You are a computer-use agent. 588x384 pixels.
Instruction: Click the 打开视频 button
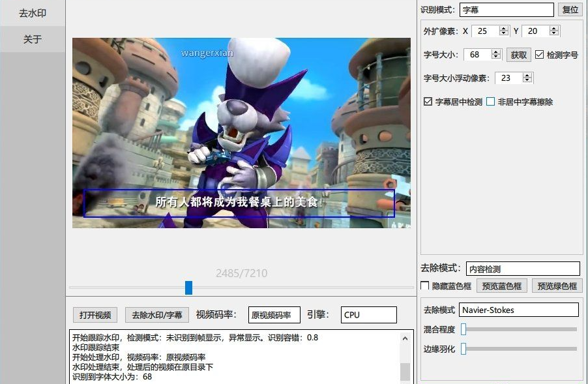coord(95,315)
